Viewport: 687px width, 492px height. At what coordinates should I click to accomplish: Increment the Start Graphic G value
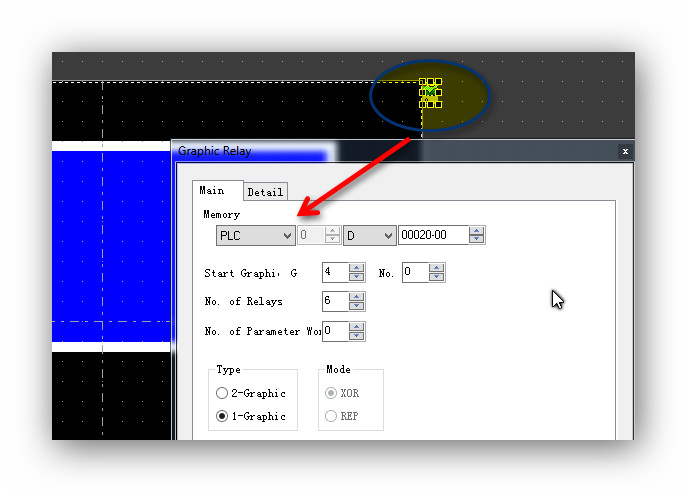[357, 268]
